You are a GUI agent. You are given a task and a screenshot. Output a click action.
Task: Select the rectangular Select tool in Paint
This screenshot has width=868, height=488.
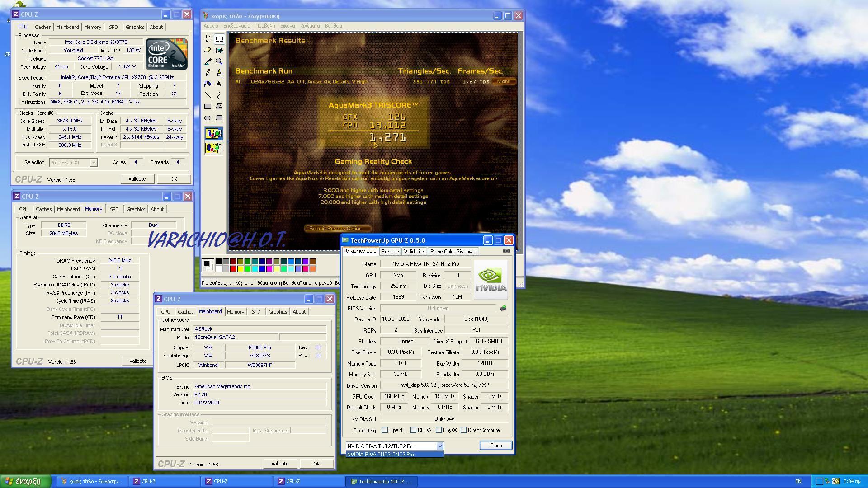(219, 39)
